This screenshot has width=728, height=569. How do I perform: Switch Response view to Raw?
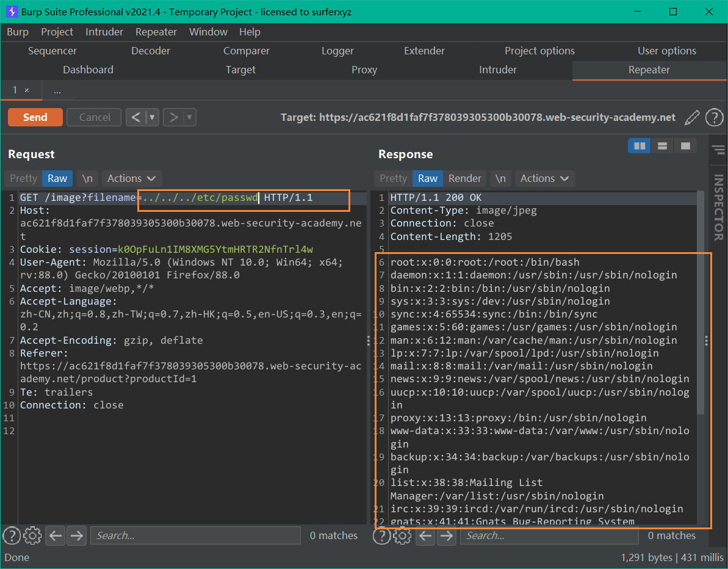(428, 178)
